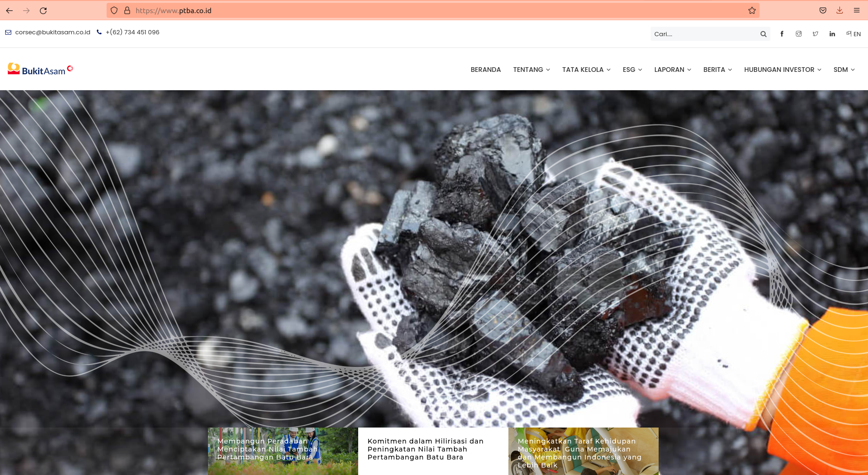868x475 pixels.
Task: Open the Facebook social icon
Action: pyautogui.click(x=782, y=34)
